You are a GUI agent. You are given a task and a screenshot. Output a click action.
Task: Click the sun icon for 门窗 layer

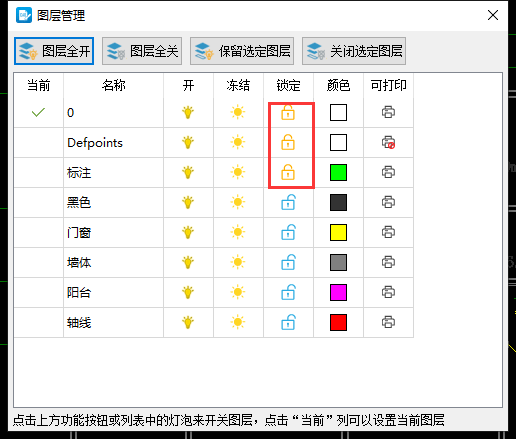click(x=238, y=232)
